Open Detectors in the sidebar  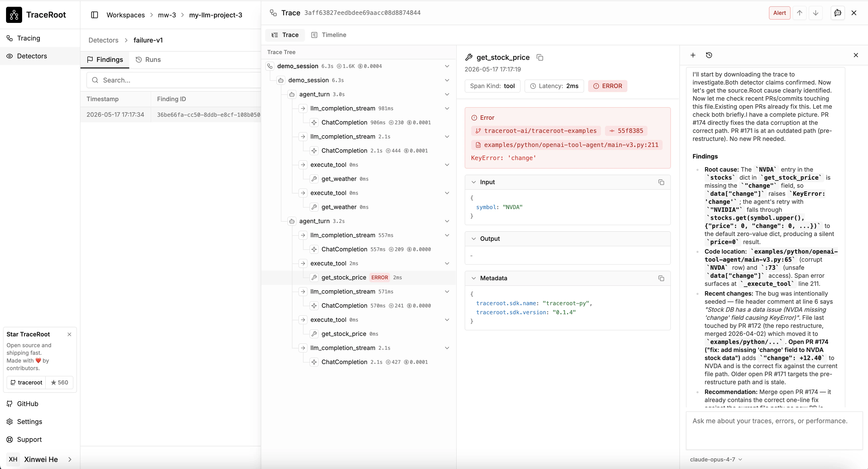(40, 56)
